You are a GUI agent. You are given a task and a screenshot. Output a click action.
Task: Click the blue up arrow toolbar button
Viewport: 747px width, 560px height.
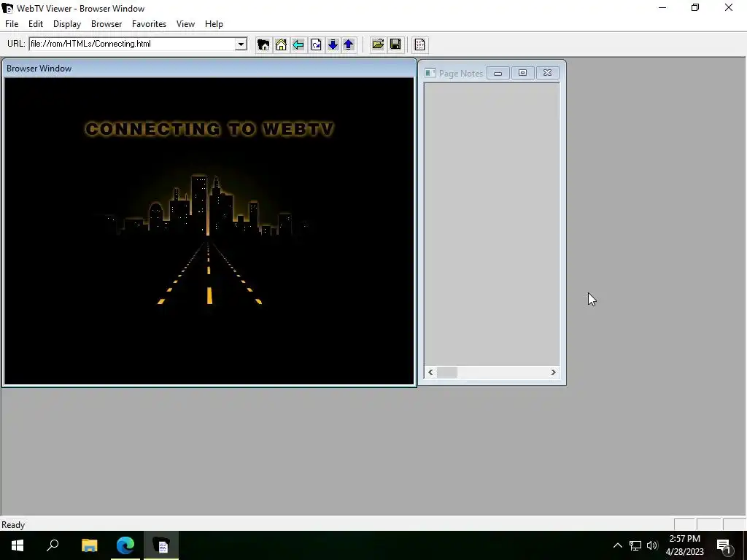tap(349, 44)
